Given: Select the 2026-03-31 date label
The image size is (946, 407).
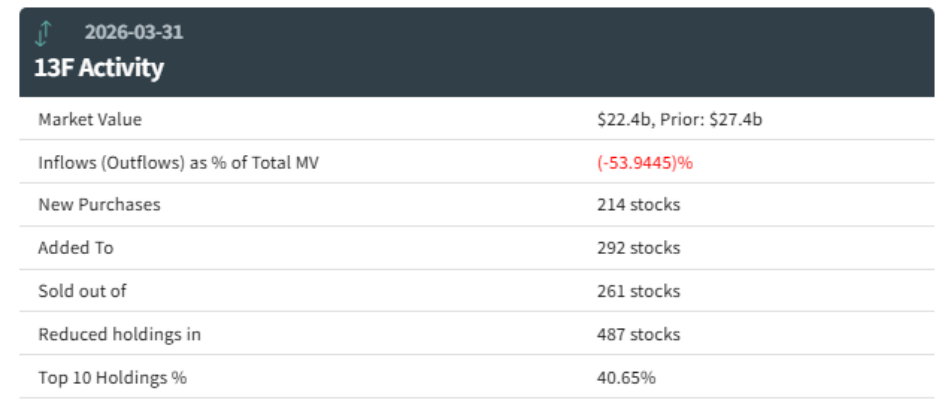Looking at the screenshot, I should (133, 32).
